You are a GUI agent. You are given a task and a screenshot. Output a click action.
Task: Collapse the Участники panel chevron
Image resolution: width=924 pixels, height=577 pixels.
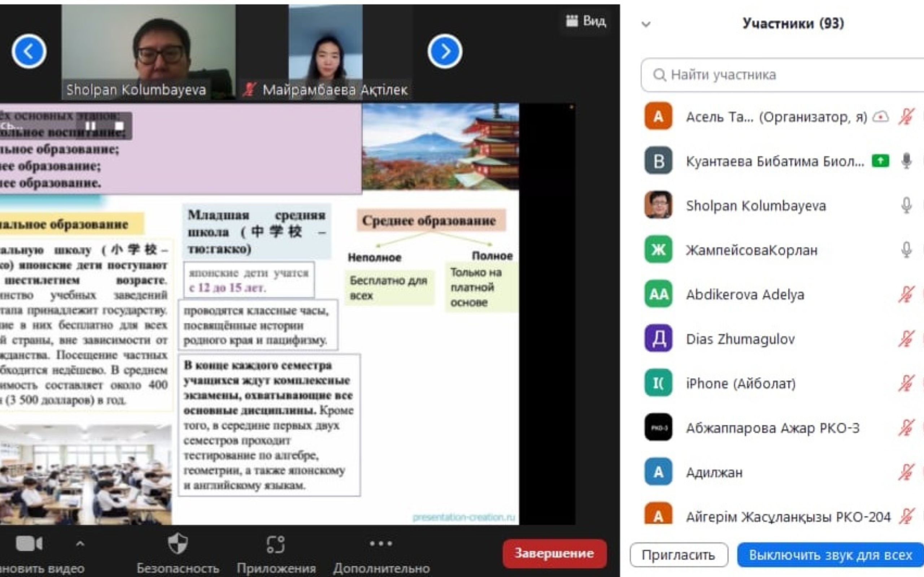pos(646,25)
